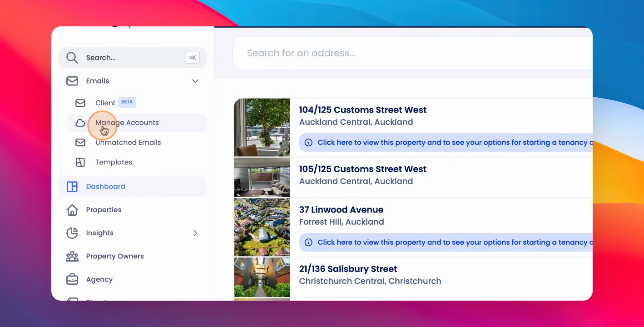Image resolution: width=644 pixels, height=327 pixels.
Task: Open Client emails
Action: pos(137,103)
